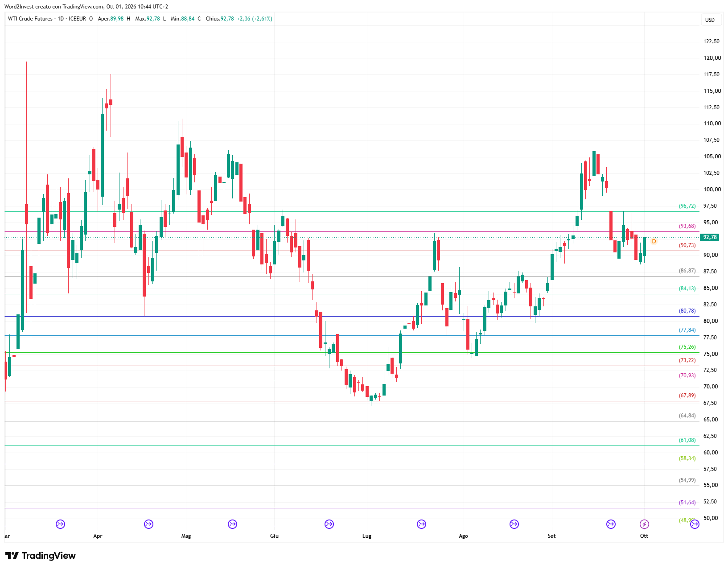Select the Lug label on the time axis
Viewport: 728px width, 569px height.
pyautogui.click(x=367, y=536)
